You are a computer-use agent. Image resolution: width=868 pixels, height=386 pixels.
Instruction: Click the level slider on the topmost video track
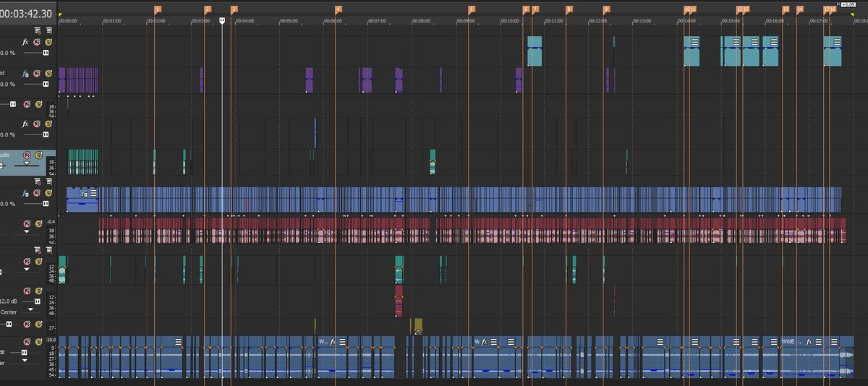(45, 53)
